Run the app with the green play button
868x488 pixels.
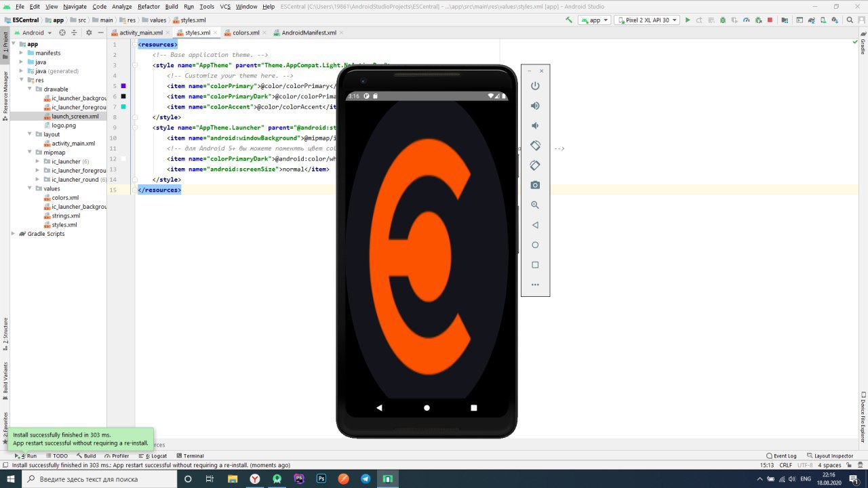[x=688, y=20]
